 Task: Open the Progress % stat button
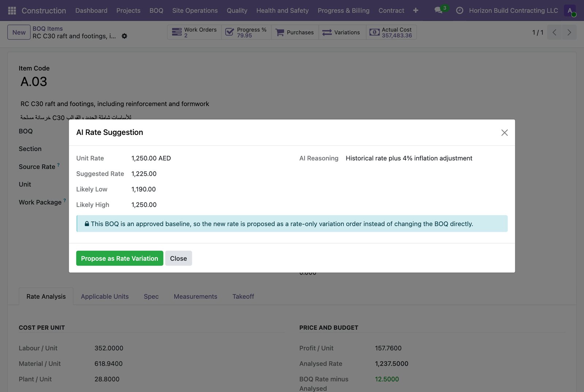click(246, 32)
